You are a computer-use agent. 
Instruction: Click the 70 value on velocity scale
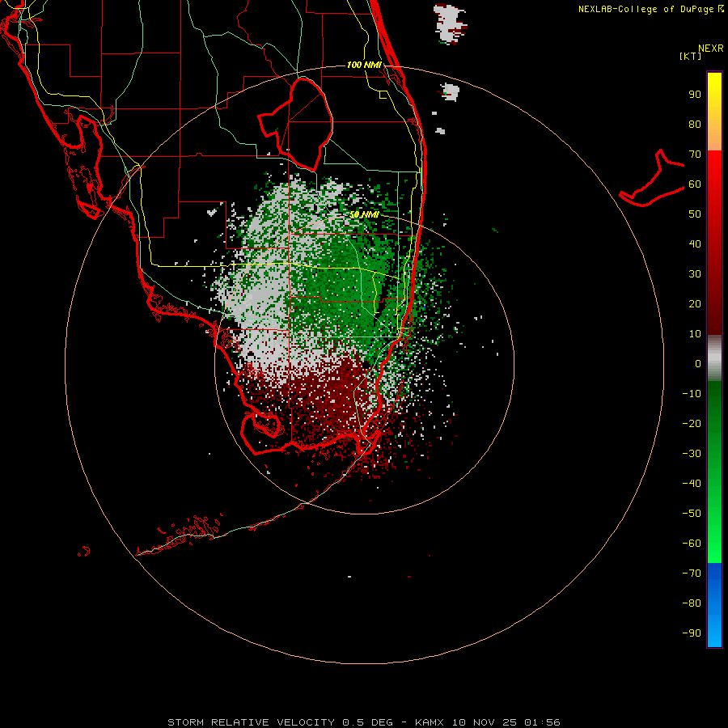[x=695, y=154]
